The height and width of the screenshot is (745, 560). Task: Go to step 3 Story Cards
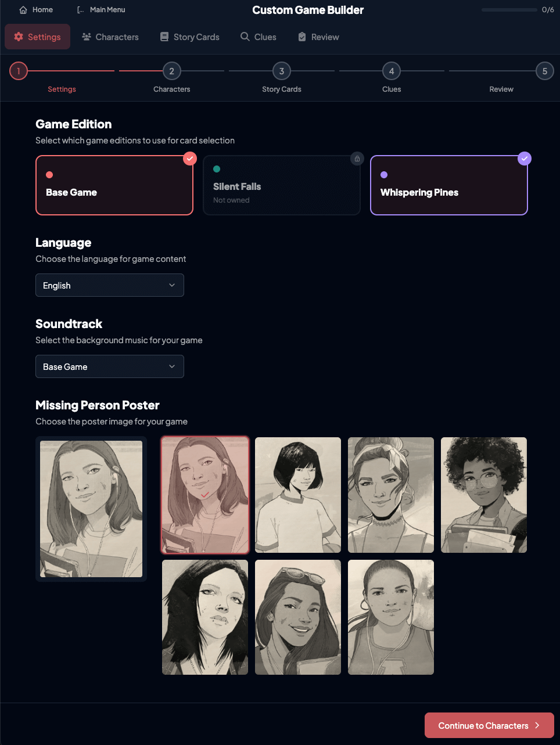tap(282, 71)
